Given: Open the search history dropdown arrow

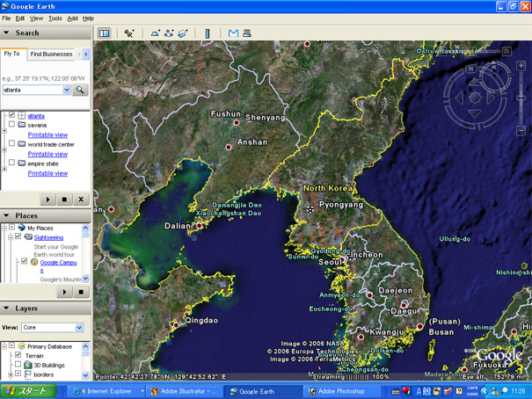Looking at the screenshot, I should (67, 90).
